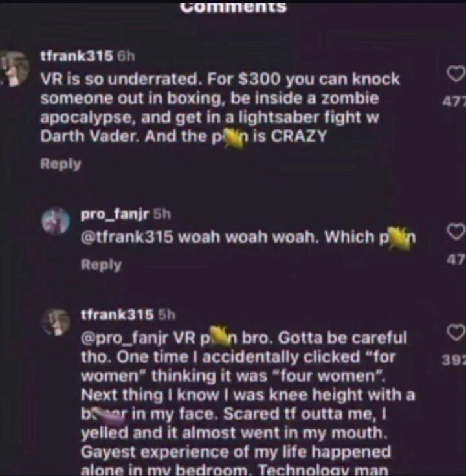Open pro_fanjr's profile picture
This screenshot has height=476, width=466.
(x=56, y=221)
